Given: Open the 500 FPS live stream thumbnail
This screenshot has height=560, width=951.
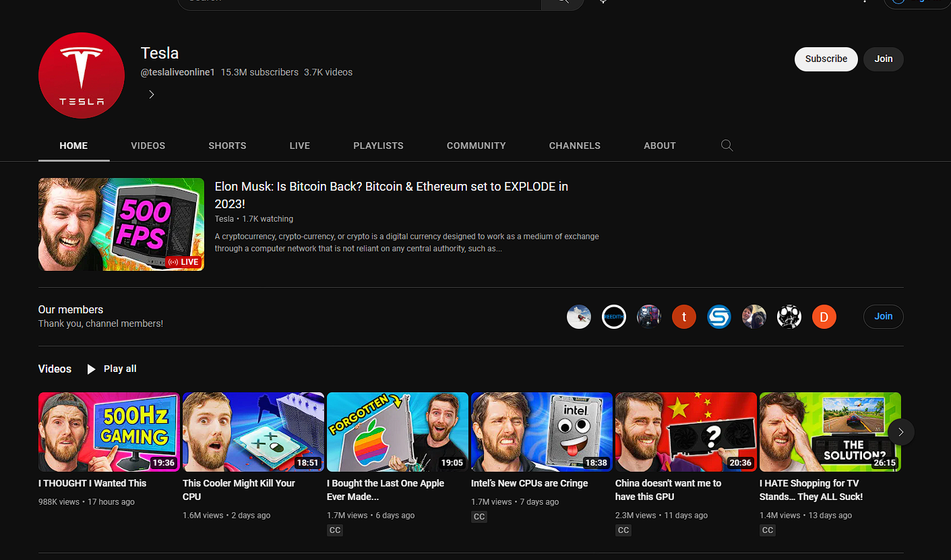Looking at the screenshot, I should (121, 224).
